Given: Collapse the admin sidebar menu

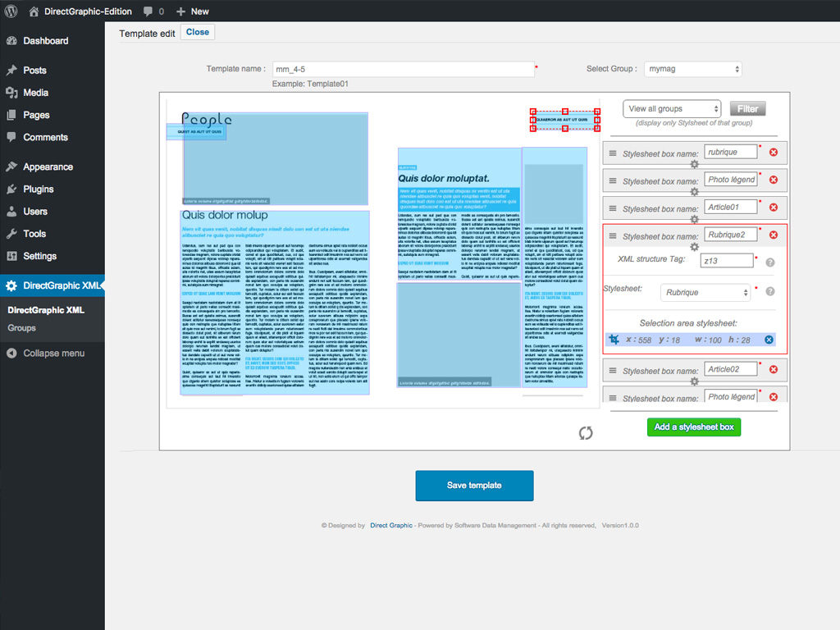Looking at the screenshot, I should tap(52, 354).
